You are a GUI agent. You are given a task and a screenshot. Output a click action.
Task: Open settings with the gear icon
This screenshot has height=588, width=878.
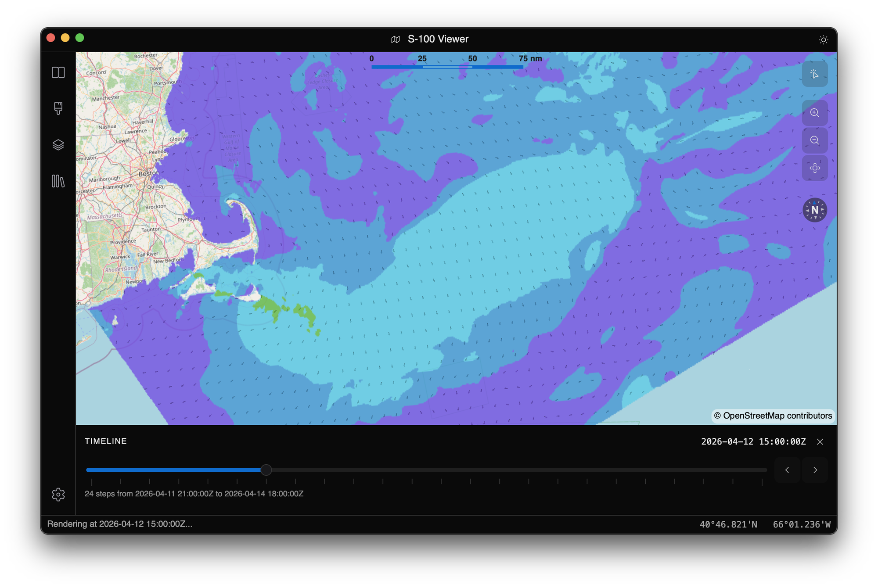pos(58,495)
